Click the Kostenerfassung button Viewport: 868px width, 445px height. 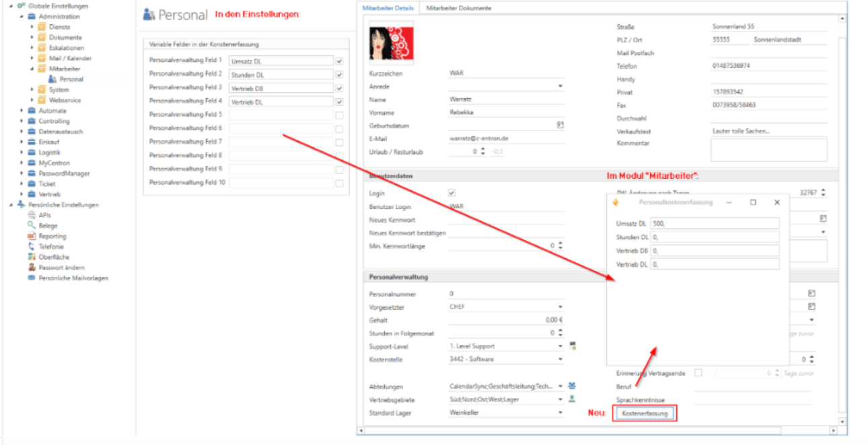645,413
